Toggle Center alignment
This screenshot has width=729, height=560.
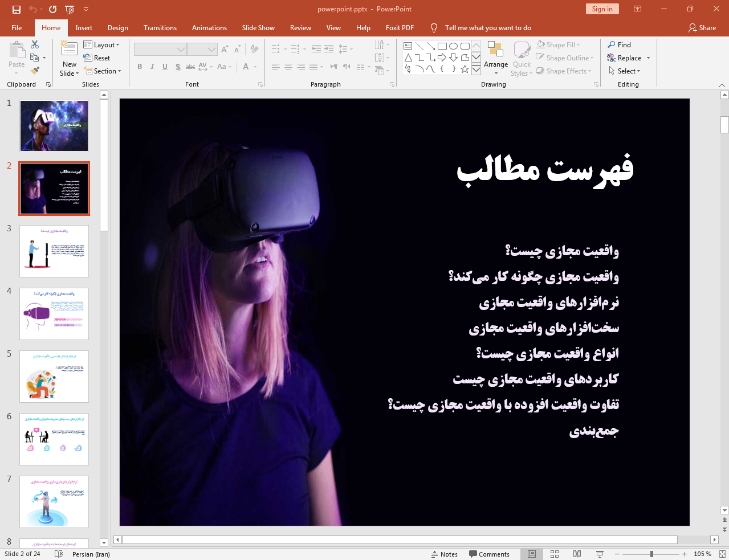[288, 67]
